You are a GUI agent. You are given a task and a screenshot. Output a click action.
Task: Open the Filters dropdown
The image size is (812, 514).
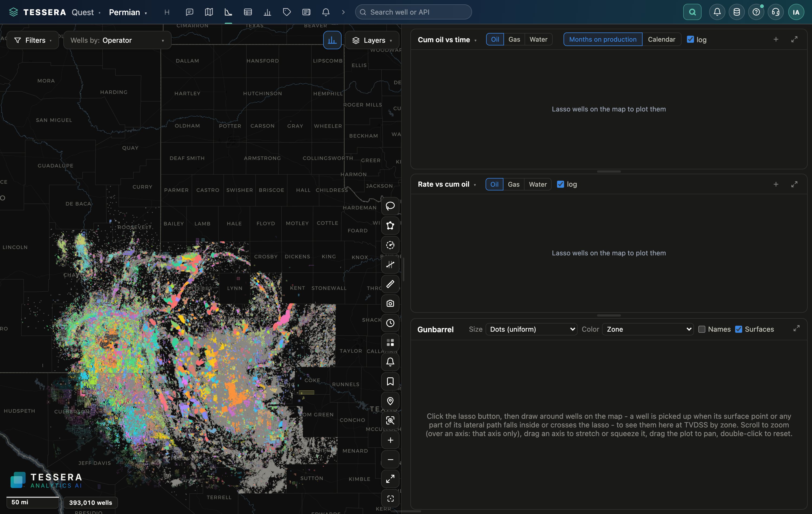33,40
